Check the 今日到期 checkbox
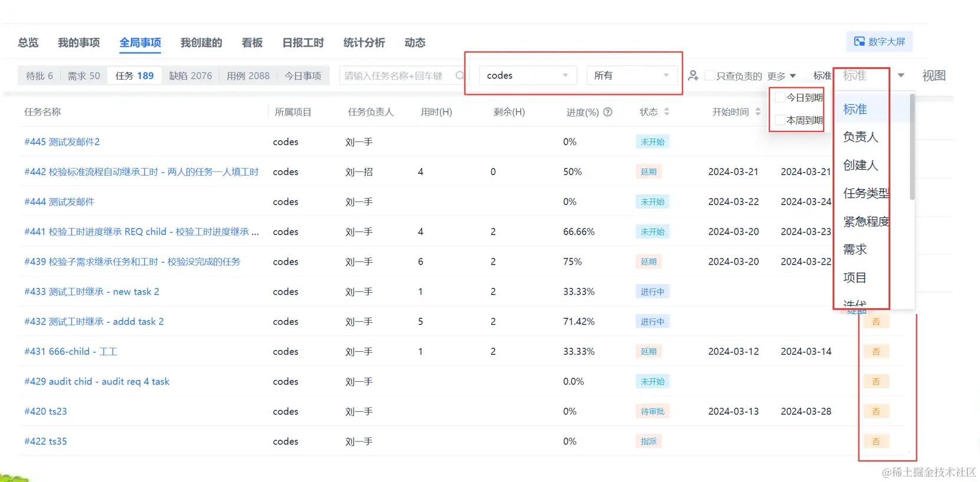 [x=780, y=97]
